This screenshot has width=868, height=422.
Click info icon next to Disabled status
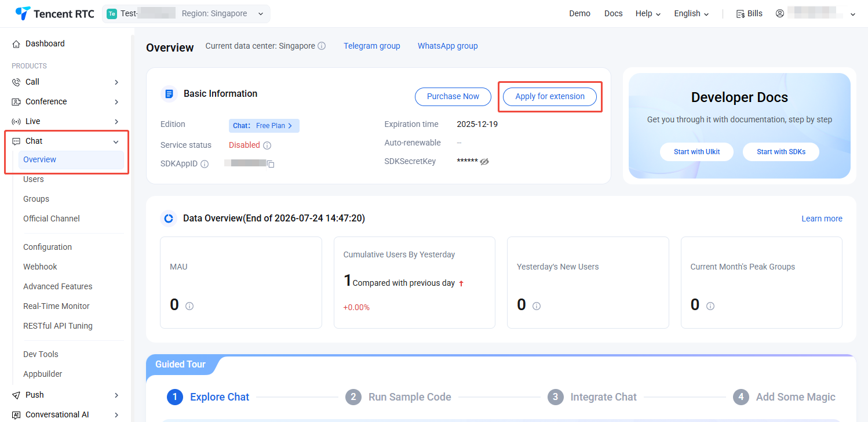[267, 145]
